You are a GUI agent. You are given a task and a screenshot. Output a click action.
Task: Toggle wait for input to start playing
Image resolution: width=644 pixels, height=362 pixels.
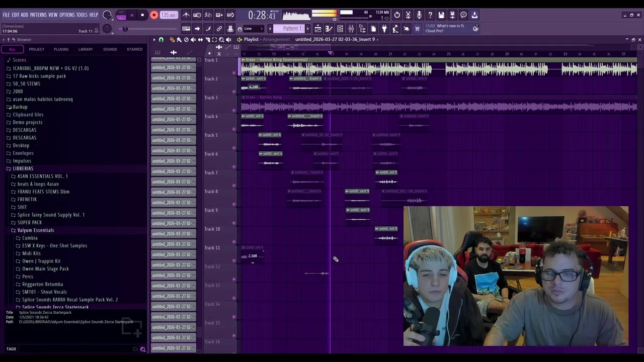pyautogui.click(x=197, y=15)
